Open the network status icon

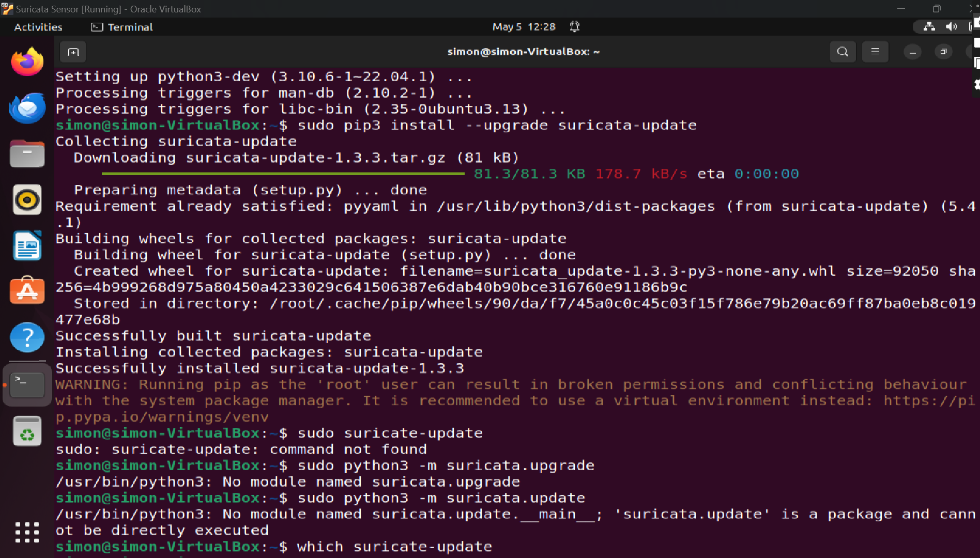[x=929, y=27]
